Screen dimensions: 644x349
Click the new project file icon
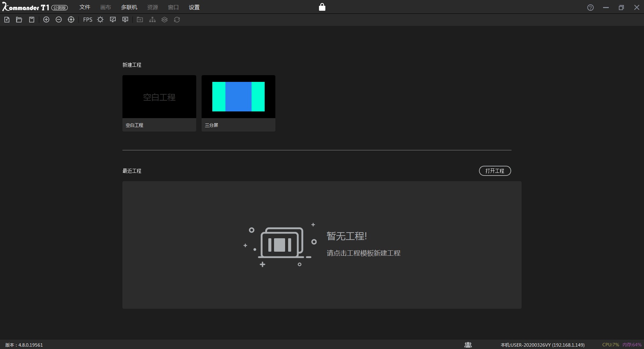(x=7, y=20)
